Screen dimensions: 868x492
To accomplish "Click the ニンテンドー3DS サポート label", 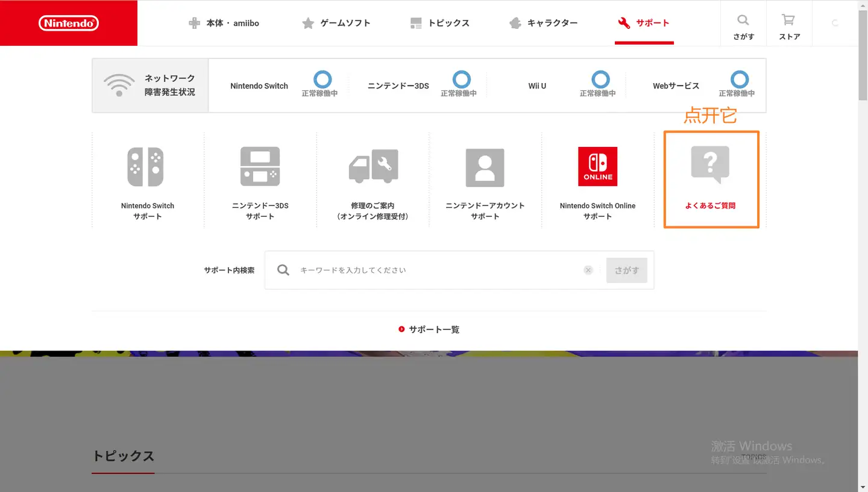I will coord(260,211).
